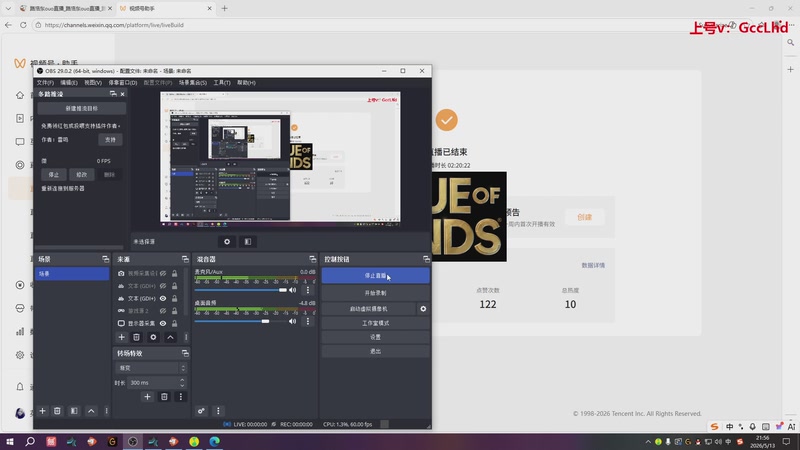
Task: Add a scene transition with plus icon
Action: (147, 396)
